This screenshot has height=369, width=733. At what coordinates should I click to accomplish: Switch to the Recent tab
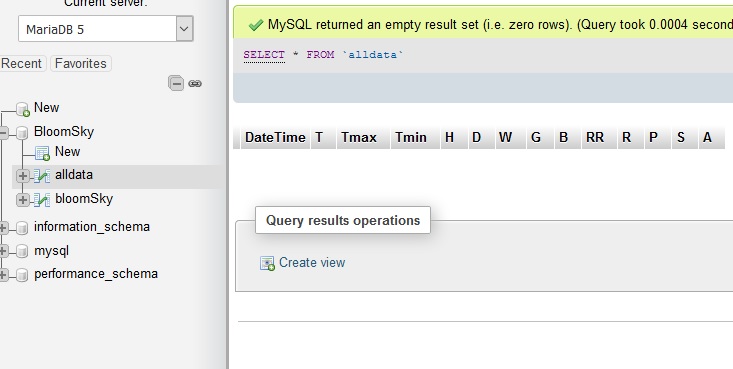click(22, 64)
